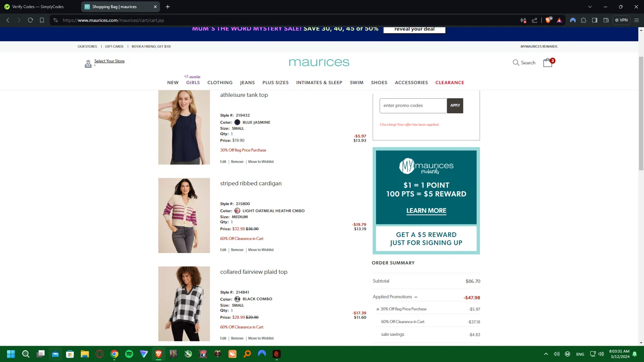This screenshot has width=644, height=362.
Task: Open the SWIM menu
Action: tap(356, 82)
